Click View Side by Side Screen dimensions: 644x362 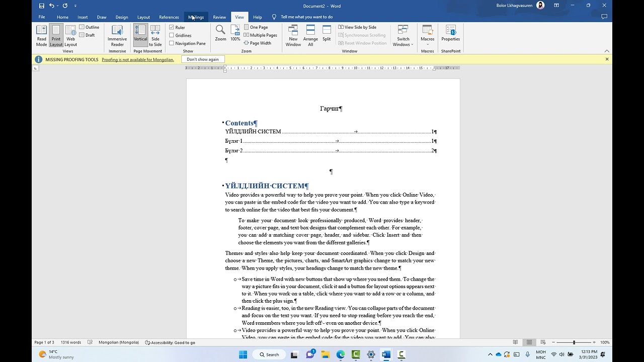coord(357,27)
